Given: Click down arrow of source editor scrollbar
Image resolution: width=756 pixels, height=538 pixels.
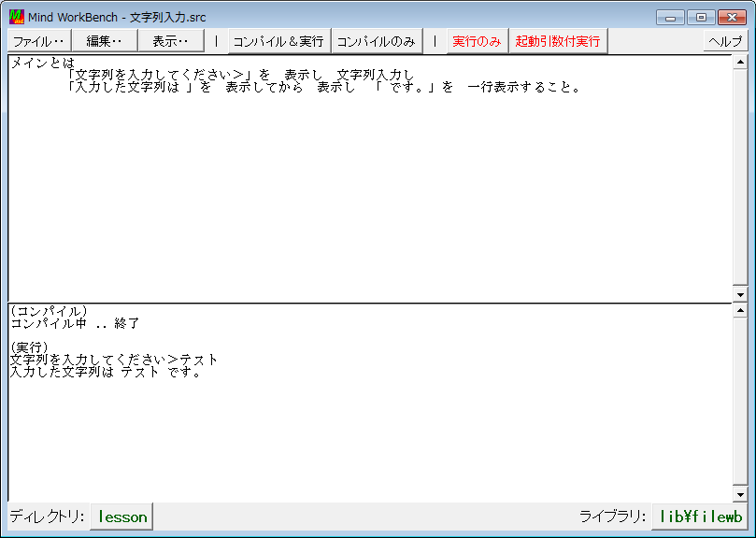Looking at the screenshot, I should coord(740,294).
